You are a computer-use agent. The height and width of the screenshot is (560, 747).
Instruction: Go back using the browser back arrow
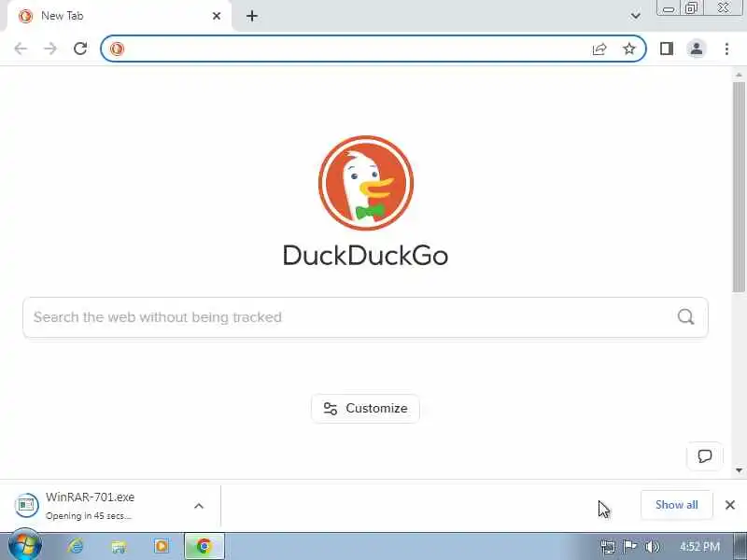coord(21,49)
